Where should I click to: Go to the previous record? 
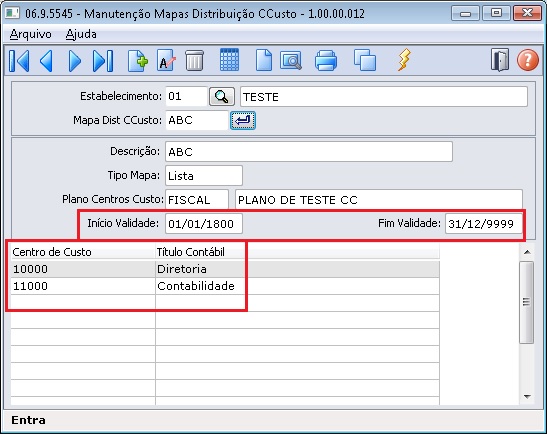(x=46, y=61)
